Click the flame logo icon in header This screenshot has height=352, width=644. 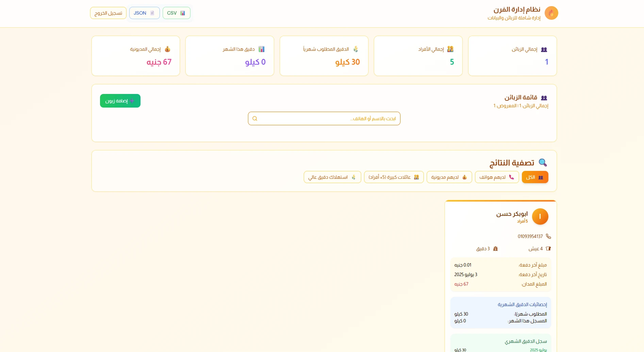pyautogui.click(x=551, y=13)
